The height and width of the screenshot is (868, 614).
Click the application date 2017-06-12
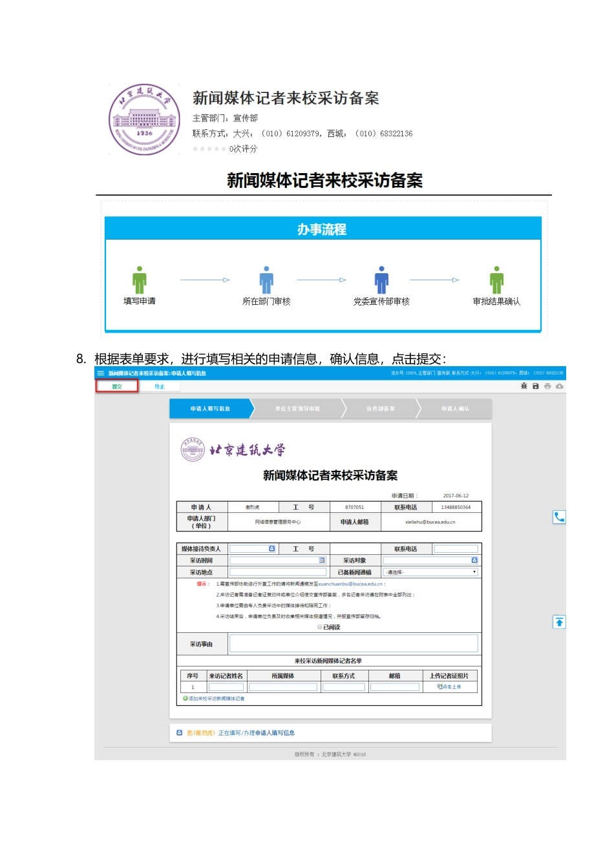coord(456,496)
